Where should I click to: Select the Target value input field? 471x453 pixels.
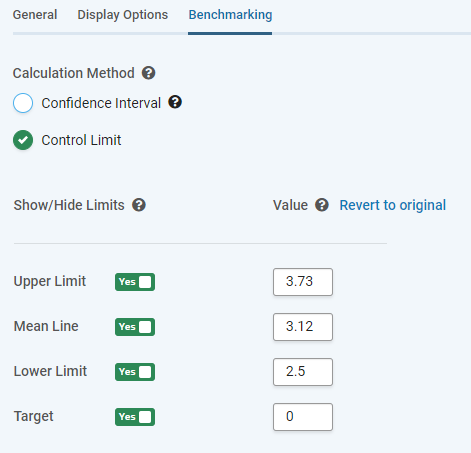[303, 417]
